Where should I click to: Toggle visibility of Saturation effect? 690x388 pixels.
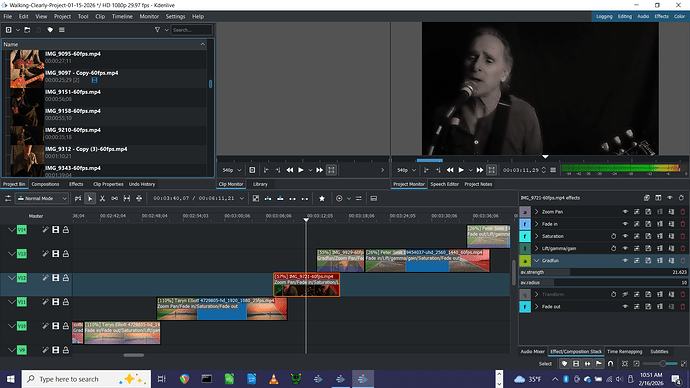pyautogui.click(x=625, y=236)
